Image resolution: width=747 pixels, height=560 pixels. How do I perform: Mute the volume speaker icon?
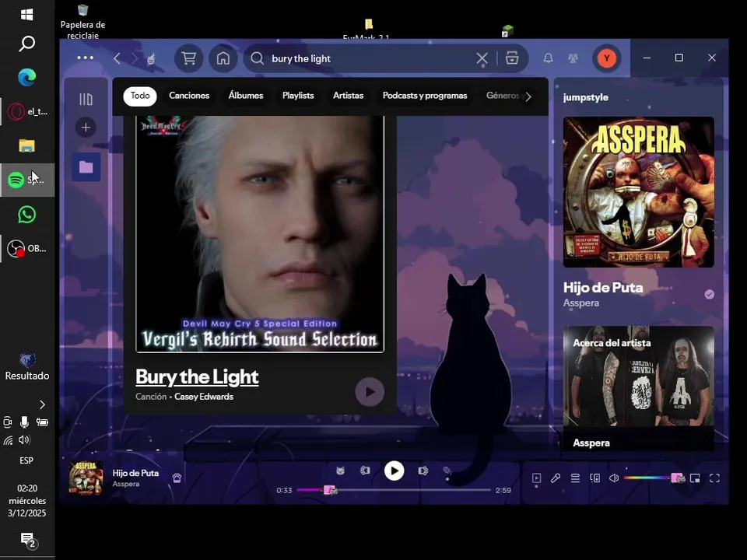(x=614, y=478)
